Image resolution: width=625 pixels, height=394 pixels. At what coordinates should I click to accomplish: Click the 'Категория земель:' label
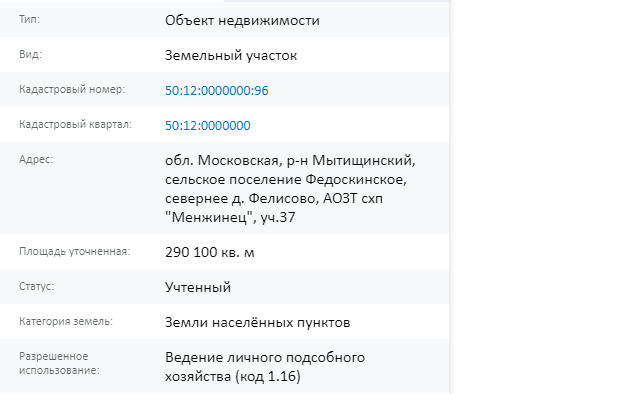coord(66,321)
